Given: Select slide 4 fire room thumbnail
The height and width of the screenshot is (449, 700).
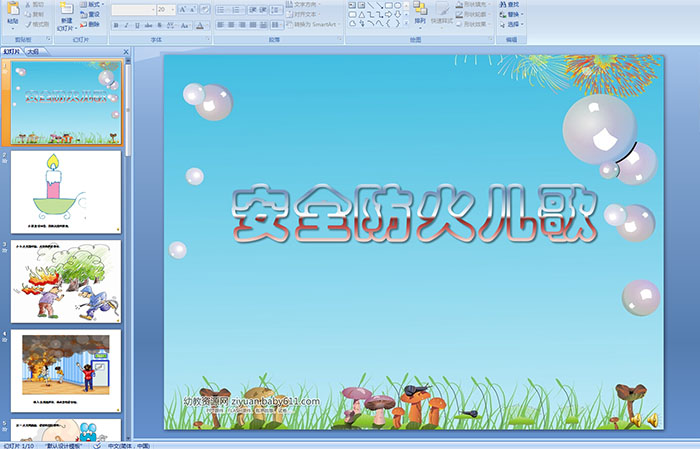Looking at the screenshot, I should point(66,370).
